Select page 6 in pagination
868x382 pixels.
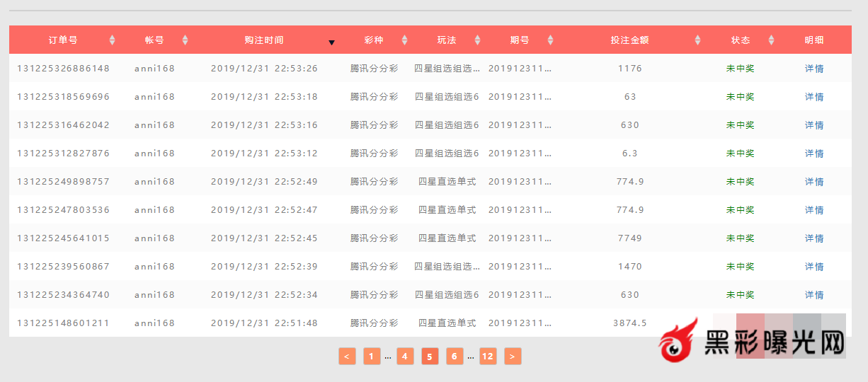(x=455, y=357)
